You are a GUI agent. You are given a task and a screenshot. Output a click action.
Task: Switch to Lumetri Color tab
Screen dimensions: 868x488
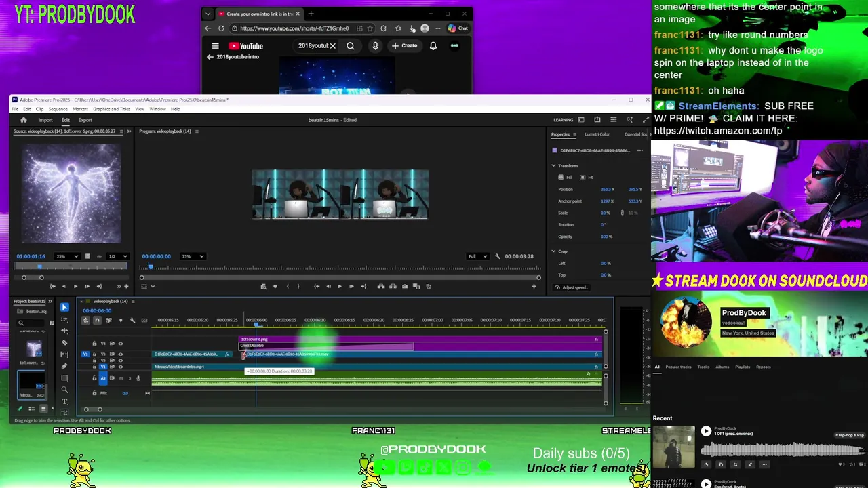pyautogui.click(x=597, y=134)
